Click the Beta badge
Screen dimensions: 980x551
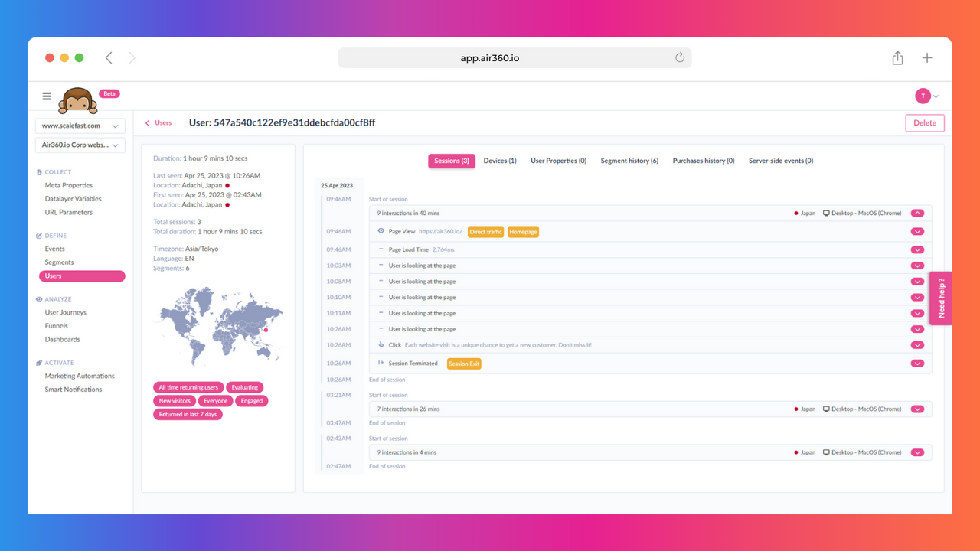pyautogui.click(x=109, y=93)
